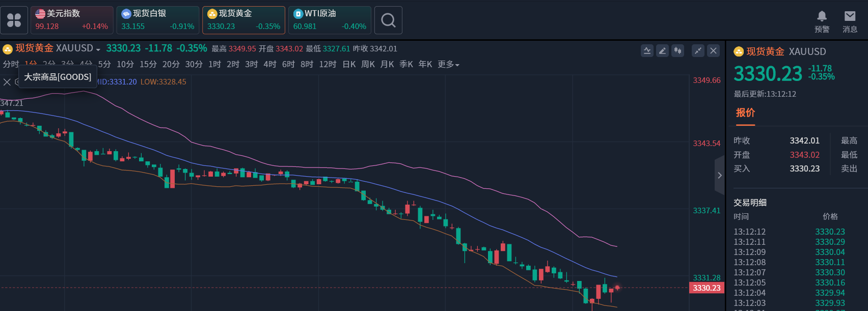Select the 美元指数 ticker card
Screen dimensions: 868x311
click(72, 20)
